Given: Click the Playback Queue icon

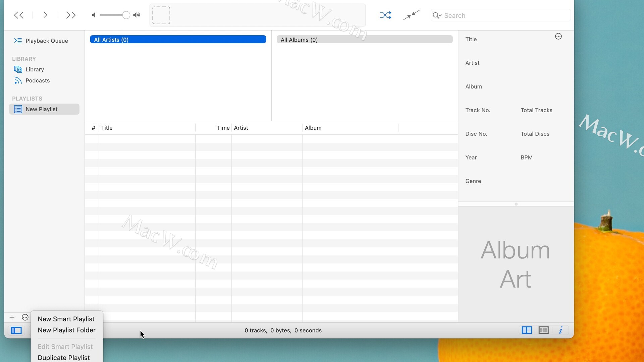Looking at the screenshot, I should 18,41.
